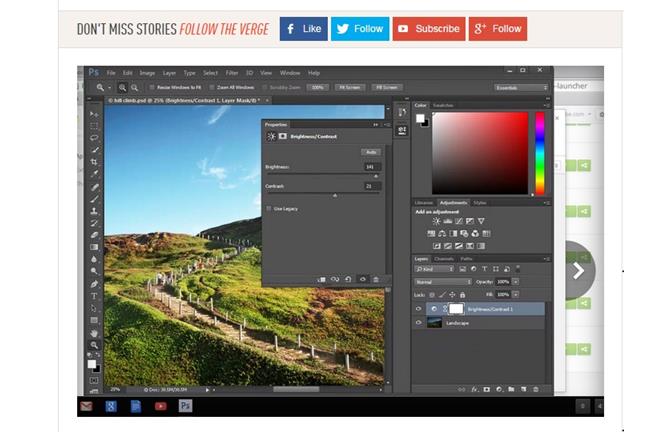The width and height of the screenshot is (650, 432).
Task: Collapse the Properties panel double arrows
Action: 376,124
